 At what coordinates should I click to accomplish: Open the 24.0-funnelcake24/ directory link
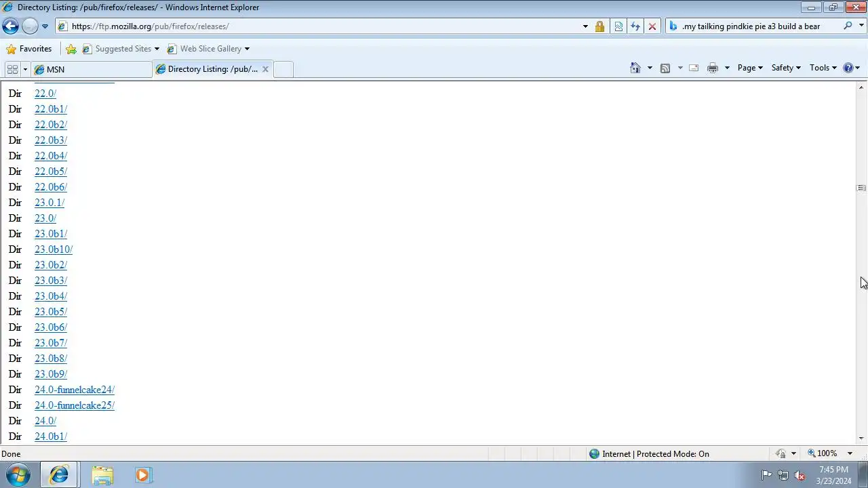[x=75, y=390]
